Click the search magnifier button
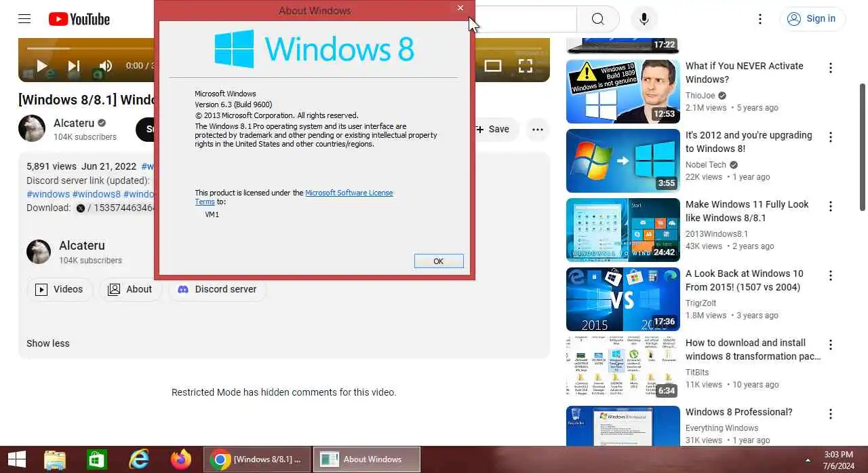 click(597, 19)
